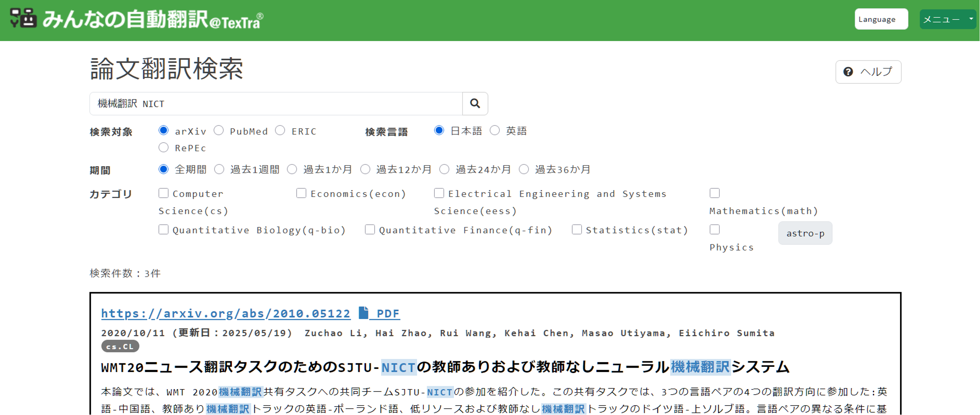The width and height of the screenshot is (980, 415).
Task: Click the search text input field
Action: tap(276, 104)
